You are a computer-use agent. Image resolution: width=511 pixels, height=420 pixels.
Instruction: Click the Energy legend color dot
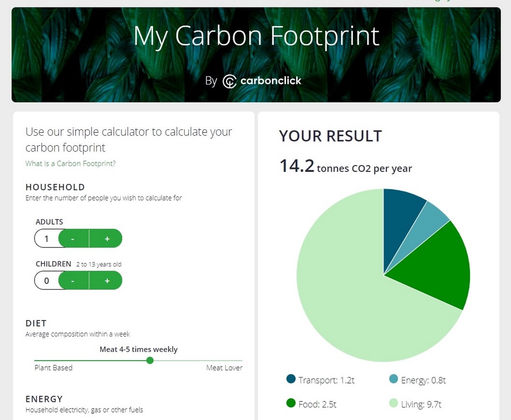(394, 379)
